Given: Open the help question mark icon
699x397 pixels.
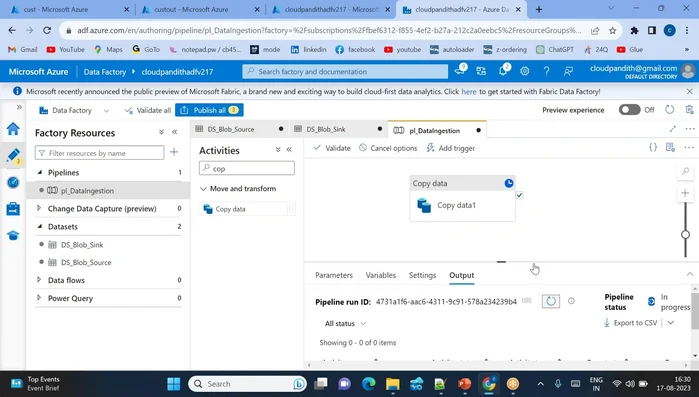Looking at the screenshot, I should [546, 71].
